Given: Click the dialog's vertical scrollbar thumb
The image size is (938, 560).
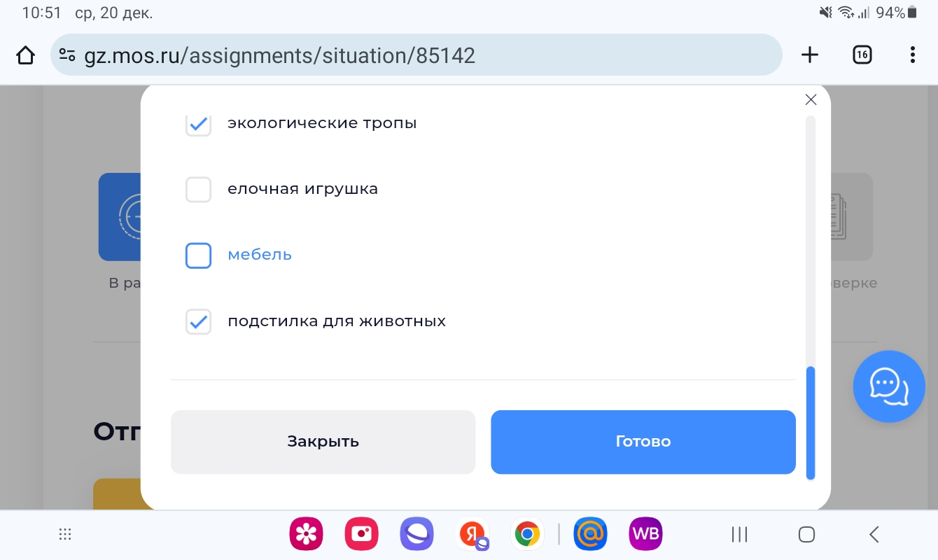Looking at the screenshot, I should (x=811, y=423).
